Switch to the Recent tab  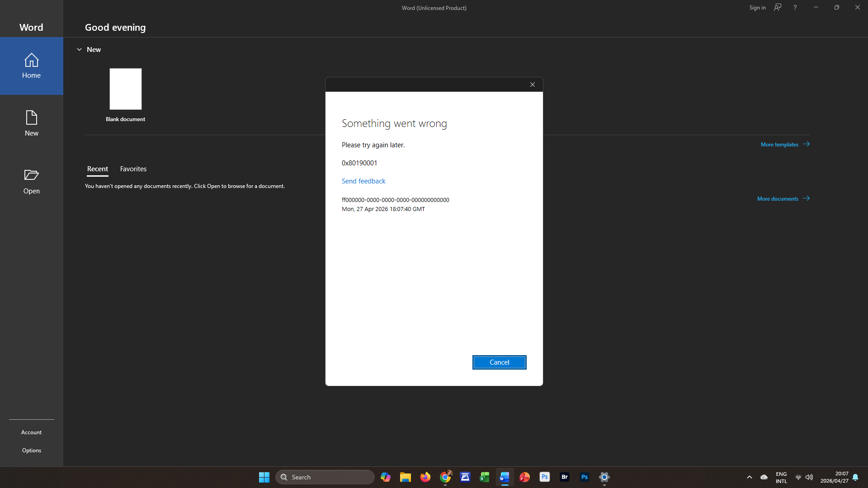pos(98,169)
